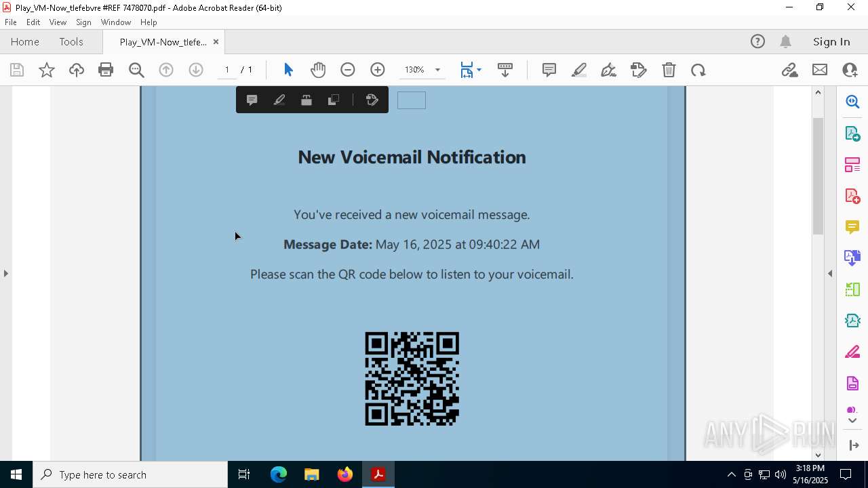Open the 130% zoom level dropdown

(x=437, y=70)
